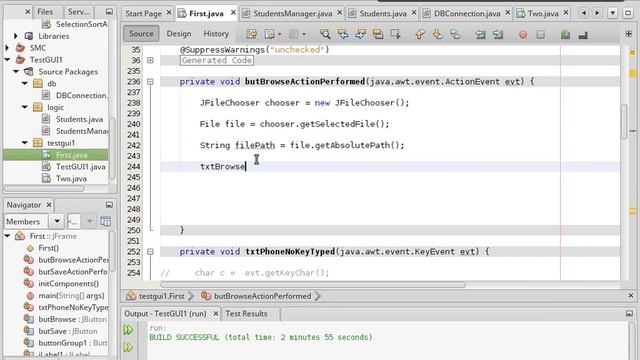This screenshot has height=360, width=640.
Task: Click Toggle Bookmark icon
Action: 455,34
